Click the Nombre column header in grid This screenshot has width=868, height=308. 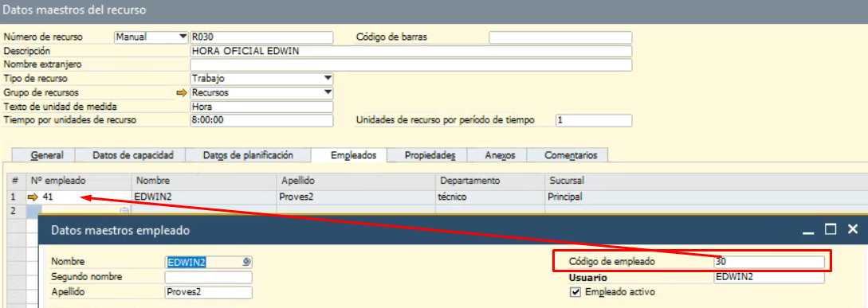pos(204,181)
